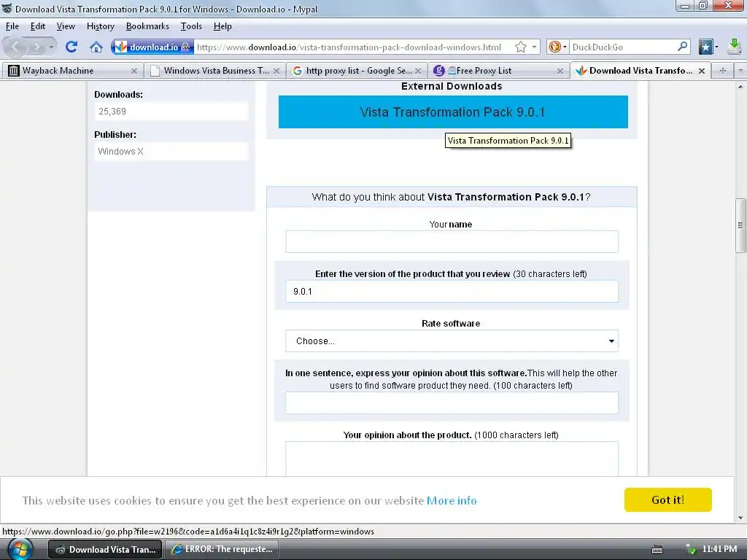The image size is (747, 560).
Task: Switch to the ERROR: The requested taskbar window
Action: (x=222, y=549)
